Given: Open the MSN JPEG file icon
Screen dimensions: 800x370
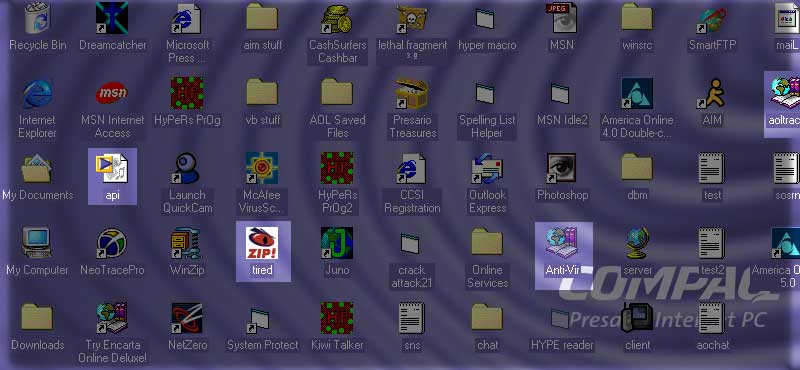Looking at the screenshot, I should click(561, 18).
